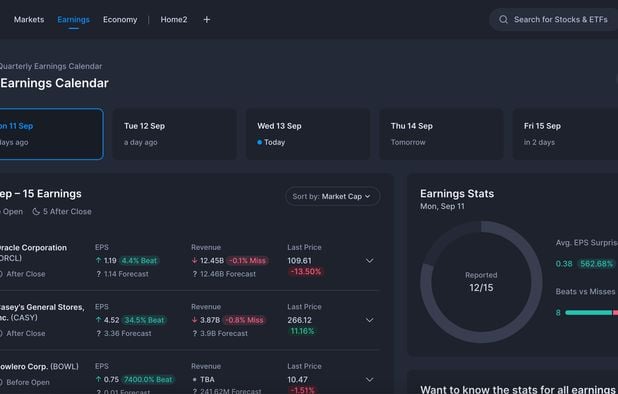618x394 pixels.
Task: Click the Bowlero Corp. (BOWL) name
Action: point(39,367)
